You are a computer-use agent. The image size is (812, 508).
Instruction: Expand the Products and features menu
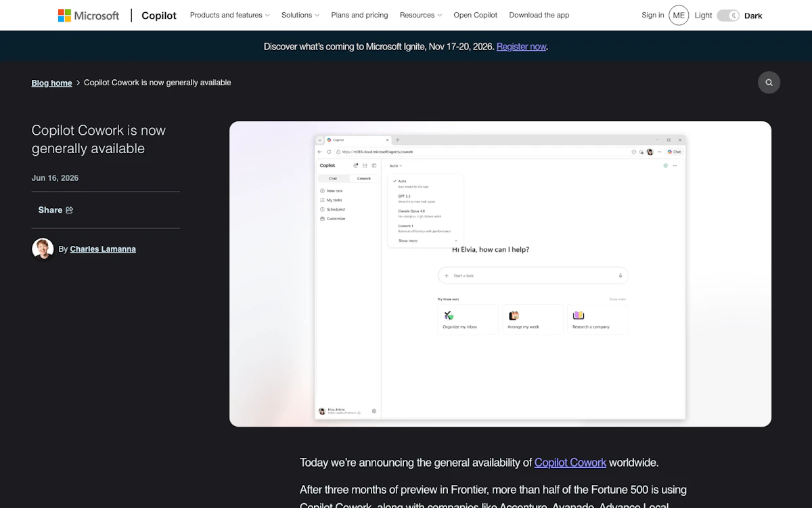pyautogui.click(x=229, y=15)
